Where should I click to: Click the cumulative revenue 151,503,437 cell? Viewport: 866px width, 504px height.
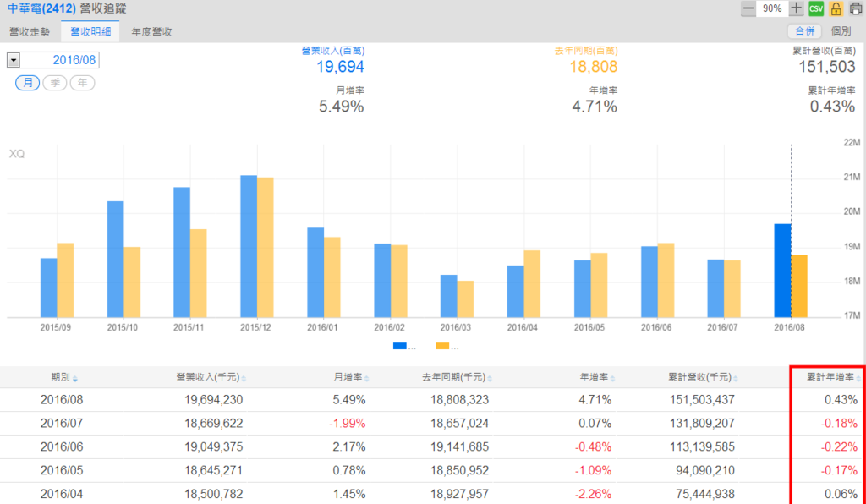click(701, 400)
